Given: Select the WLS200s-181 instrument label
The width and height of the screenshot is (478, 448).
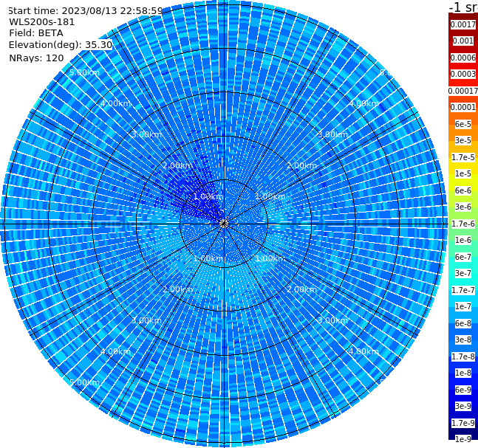Looking at the screenshot, I should point(42,22).
